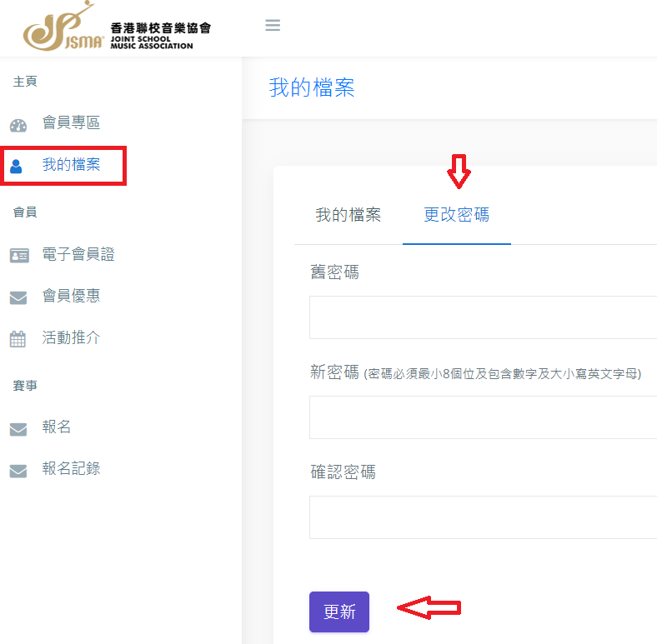
Task: Click the 賽事 section label
Action: coord(25,386)
